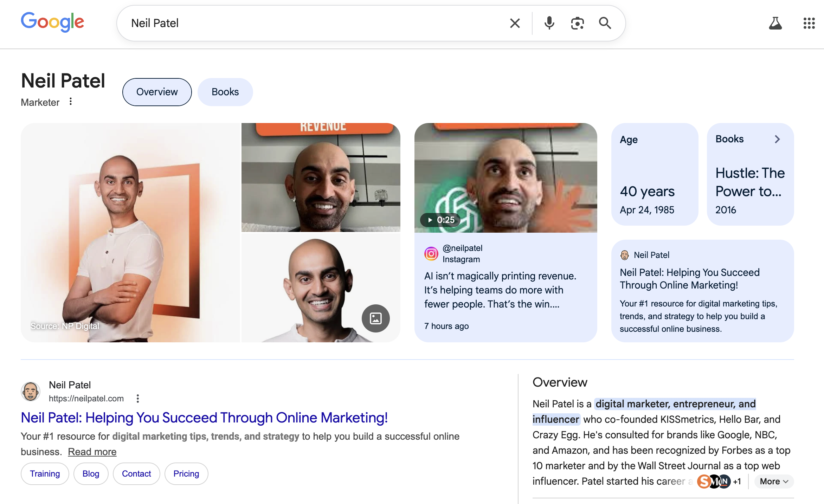Image resolution: width=824 pixels, height=504 pixels.
Task: Open Google Lens image search
Action: [x=577, y=23]
